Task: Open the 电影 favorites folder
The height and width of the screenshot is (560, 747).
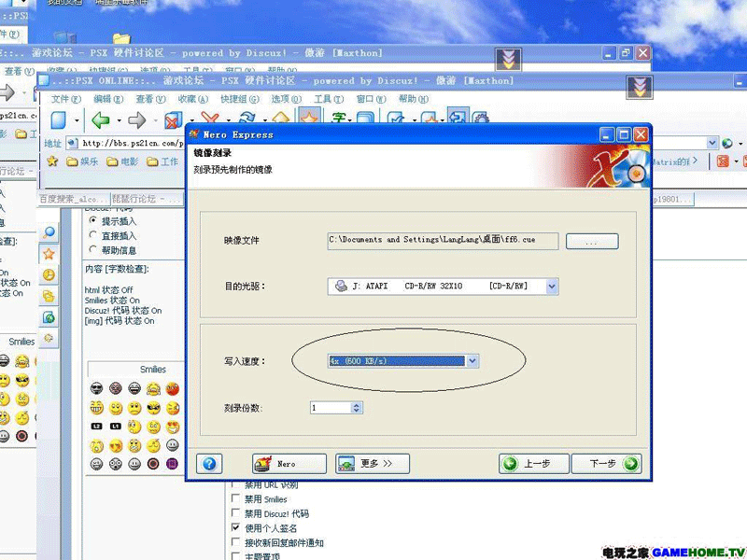Action: coord(122,161)
